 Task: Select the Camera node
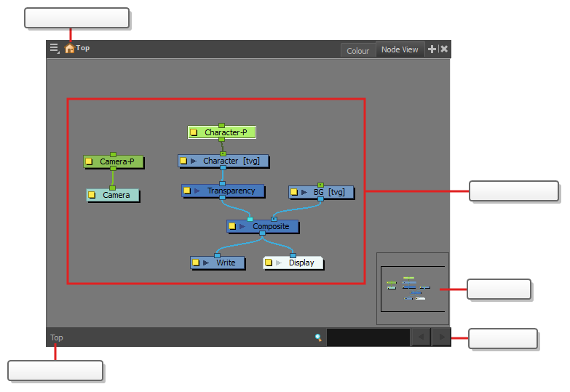pos(116,195)
